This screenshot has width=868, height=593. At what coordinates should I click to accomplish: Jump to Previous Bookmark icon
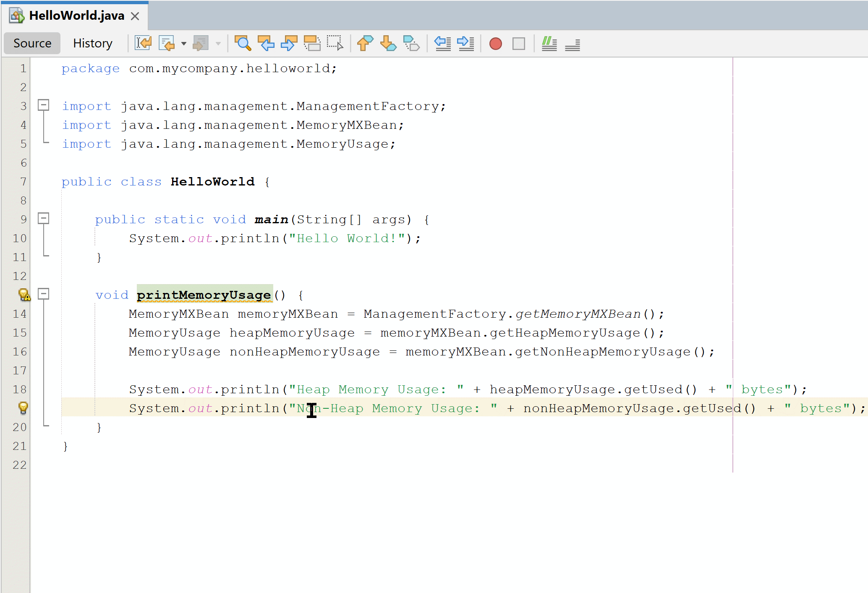(365, 43)
